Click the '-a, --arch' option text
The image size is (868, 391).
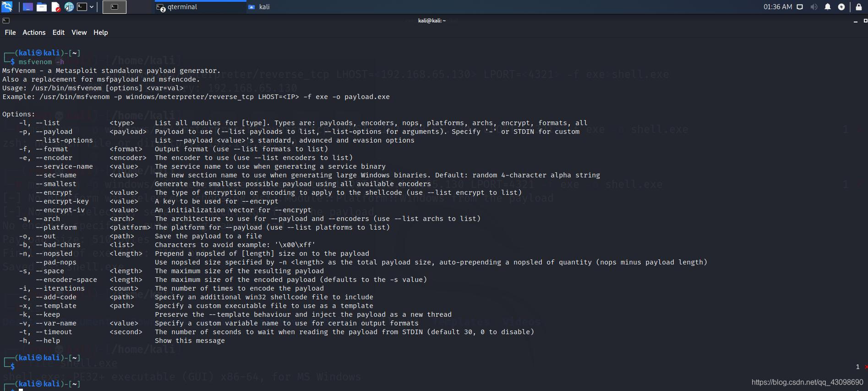(39, 219)
